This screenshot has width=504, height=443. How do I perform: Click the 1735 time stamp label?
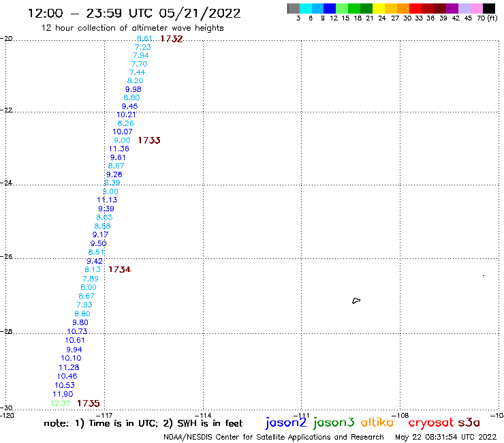[x=89, y=403]
